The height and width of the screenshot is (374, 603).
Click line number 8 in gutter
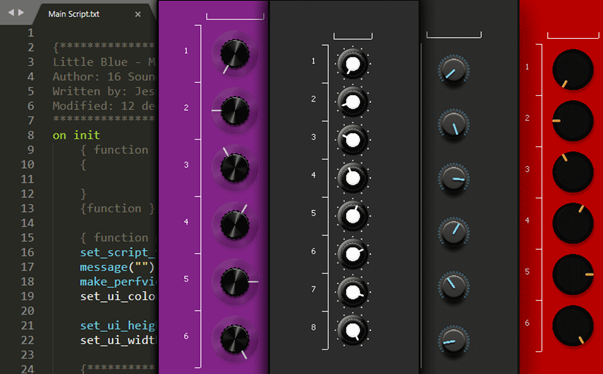point(30,135)
